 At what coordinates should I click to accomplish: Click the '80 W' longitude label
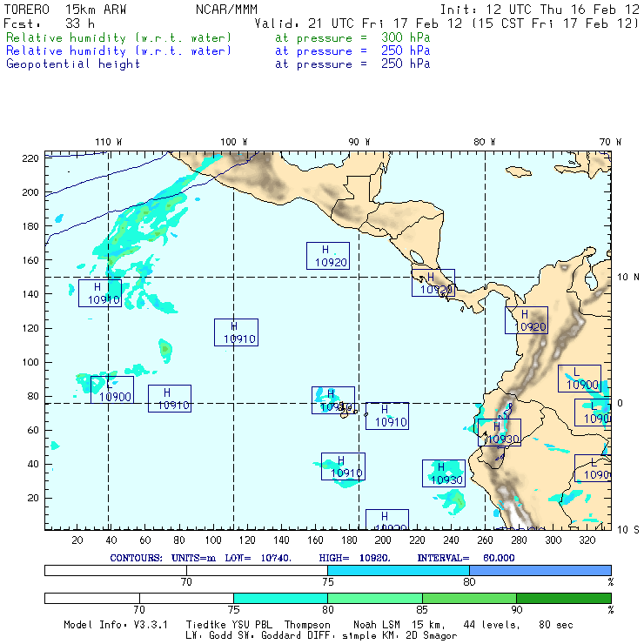pos(485,142)
